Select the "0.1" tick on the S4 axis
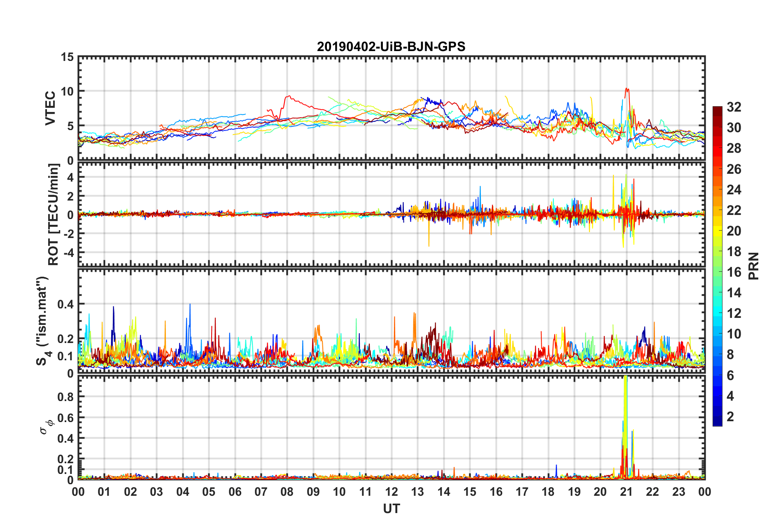The width and height of the screenshot is (783, 532). pos(66,356)
